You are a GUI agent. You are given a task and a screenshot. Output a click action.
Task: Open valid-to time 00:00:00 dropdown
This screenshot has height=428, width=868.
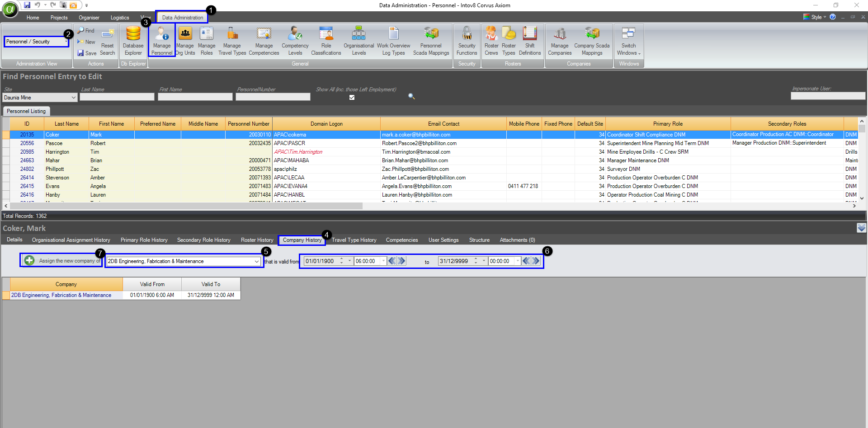518,261
